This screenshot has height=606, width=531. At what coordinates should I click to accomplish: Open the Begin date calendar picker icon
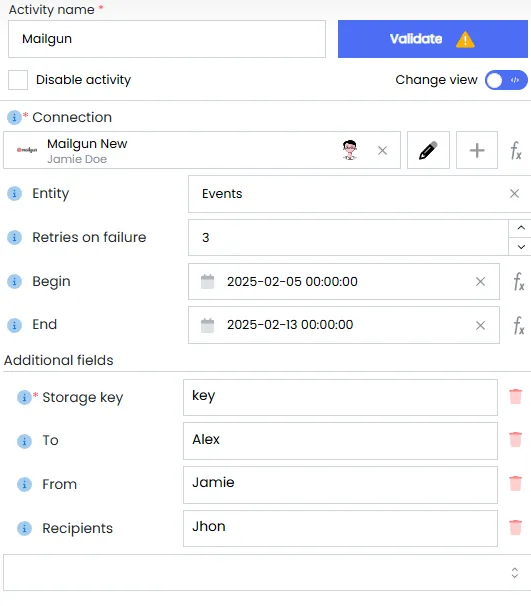(208, 281)
